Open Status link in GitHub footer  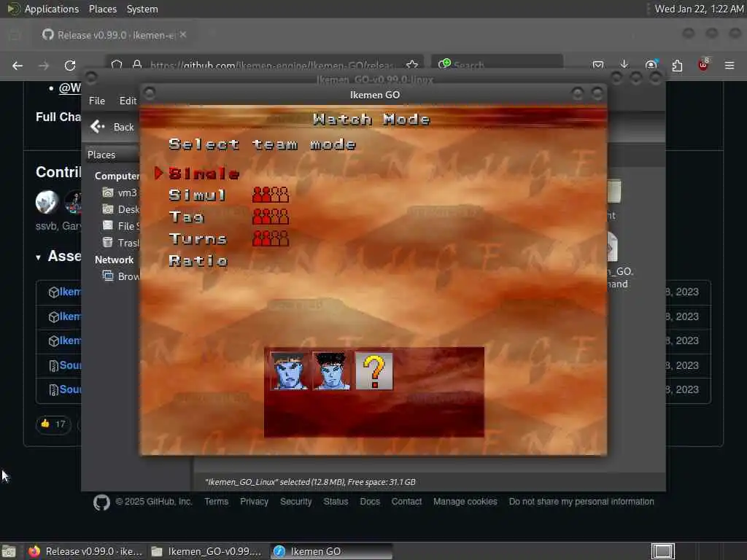point(336,502)
